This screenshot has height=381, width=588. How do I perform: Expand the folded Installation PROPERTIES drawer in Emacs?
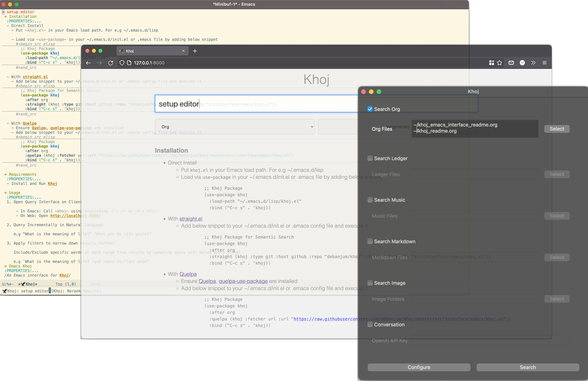(x=24, y=21)
